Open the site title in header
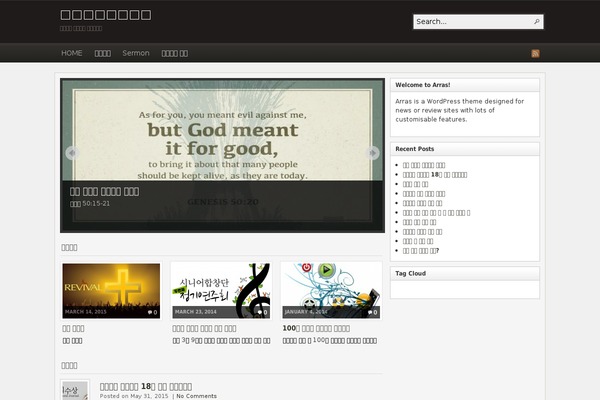Viewport: 600px width, 400px height. click(106, 15)
